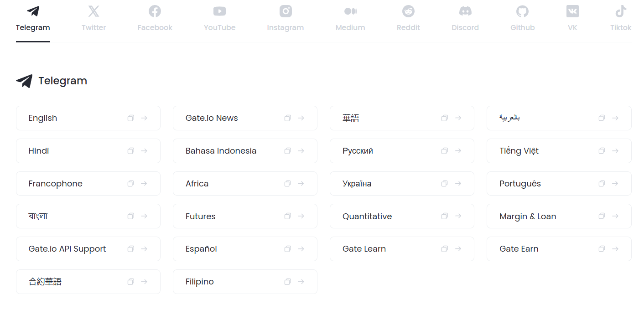Copy the Francophone group link
This screenshot has height=315, width=644.
click(x=131, y=184)
